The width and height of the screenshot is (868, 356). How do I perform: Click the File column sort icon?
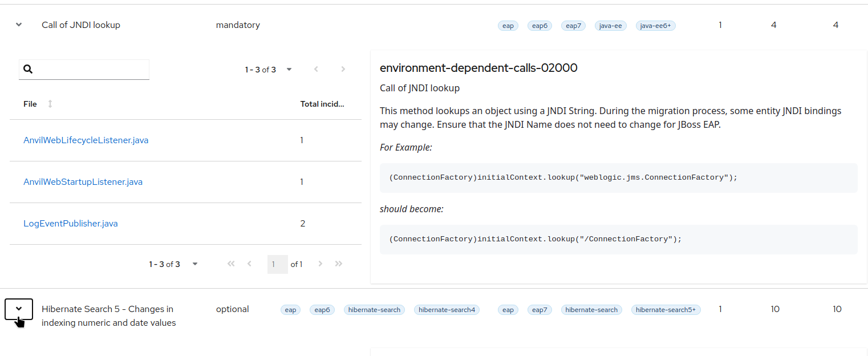50,104
